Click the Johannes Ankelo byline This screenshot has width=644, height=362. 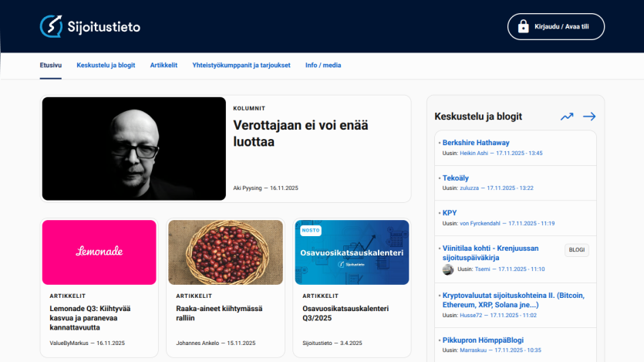[x=197, y=343]
